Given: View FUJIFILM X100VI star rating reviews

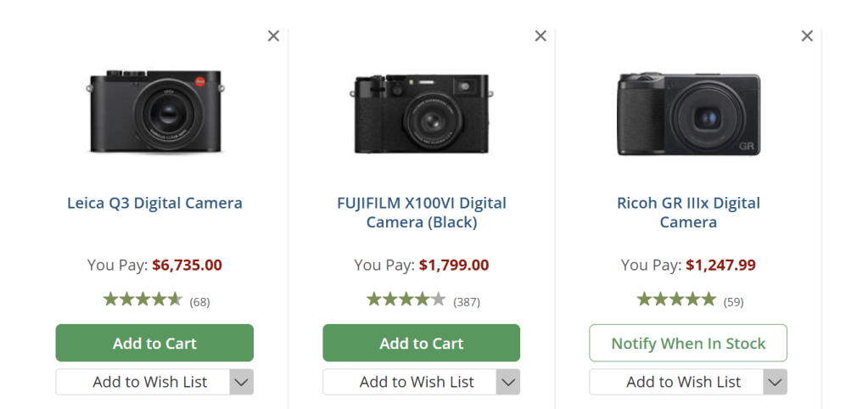Looking at the screenshot, I should tap(406, 300).
